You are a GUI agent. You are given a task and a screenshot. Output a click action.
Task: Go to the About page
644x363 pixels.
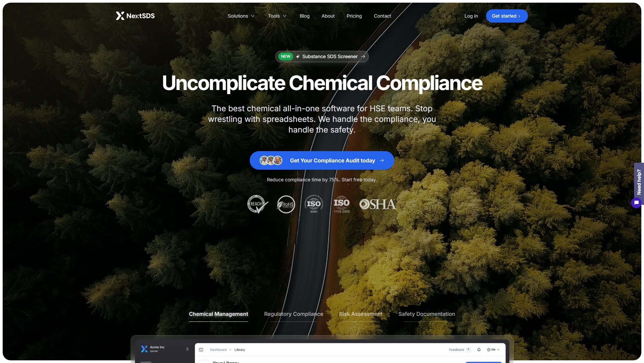[328, 16]
